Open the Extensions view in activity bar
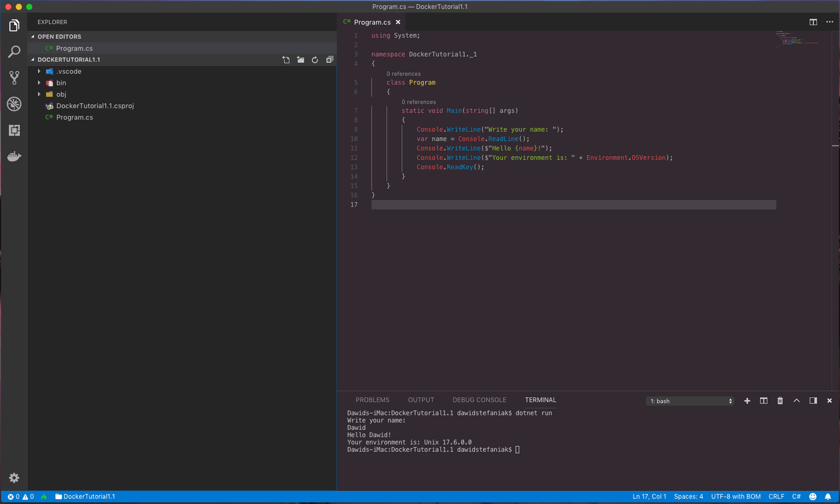This screenshot has height=504, width=840. coord(14,130)
